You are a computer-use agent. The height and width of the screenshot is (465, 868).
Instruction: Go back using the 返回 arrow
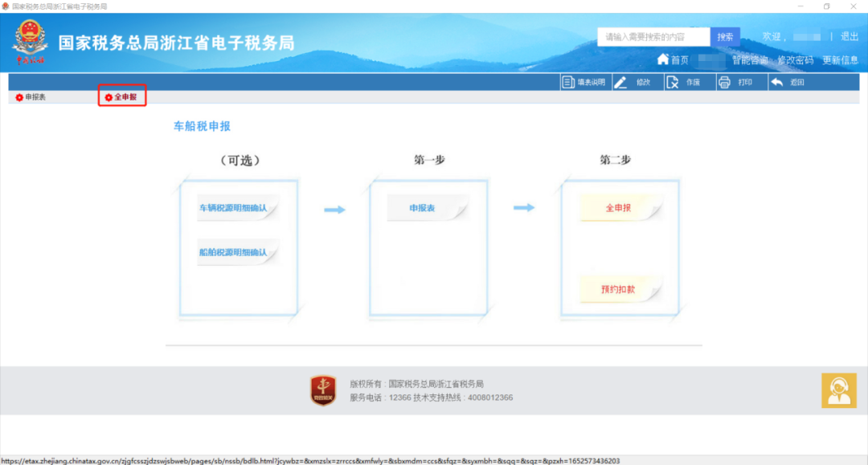tap(776, 83)
